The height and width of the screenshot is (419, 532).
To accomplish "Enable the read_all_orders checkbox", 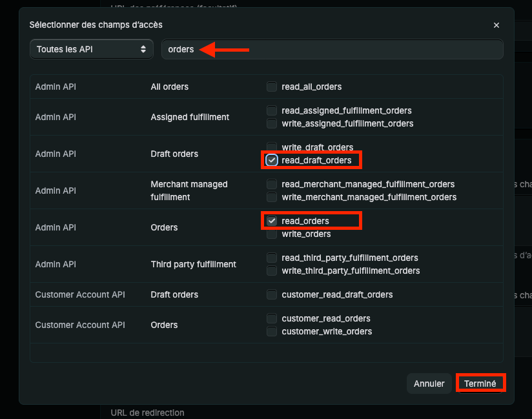I will click(x=272, y=87).
